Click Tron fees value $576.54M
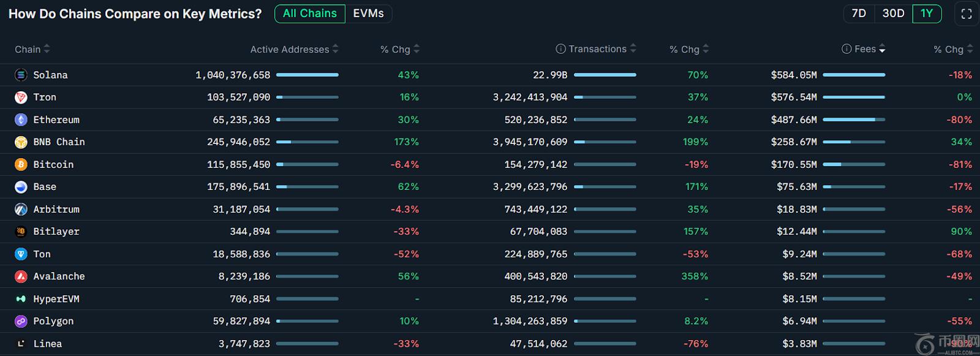 click(794, 97)
